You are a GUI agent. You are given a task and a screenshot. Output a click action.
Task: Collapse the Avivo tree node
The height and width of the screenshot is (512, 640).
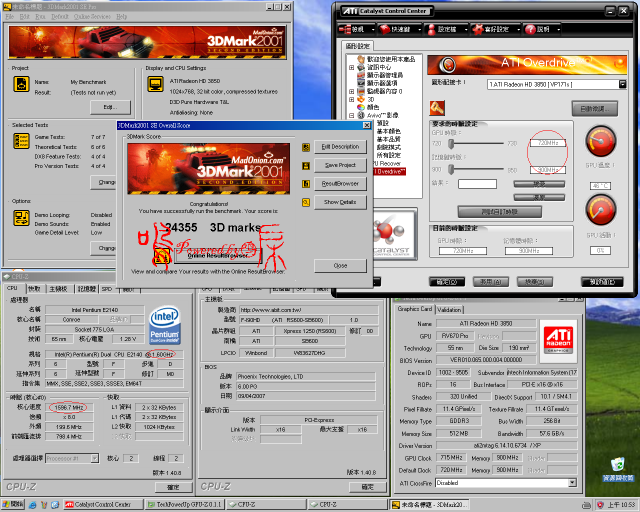click(x=351, y=116)
